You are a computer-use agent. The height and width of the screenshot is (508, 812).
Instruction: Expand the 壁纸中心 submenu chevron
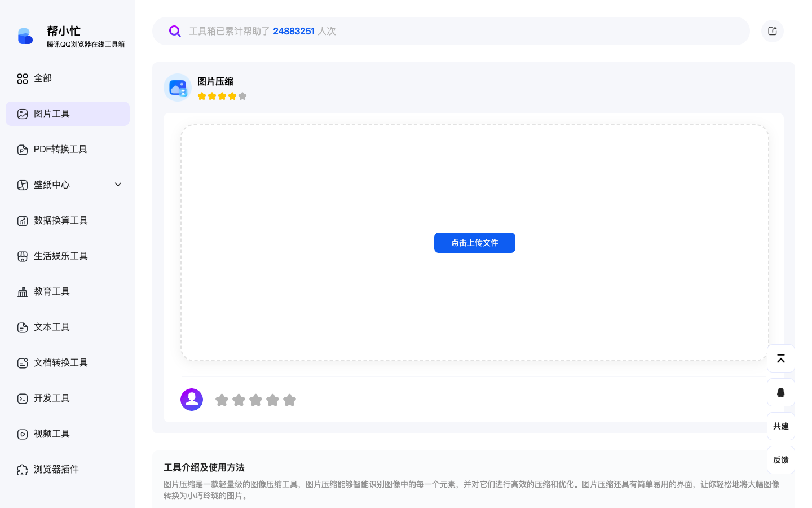point(118,184)
